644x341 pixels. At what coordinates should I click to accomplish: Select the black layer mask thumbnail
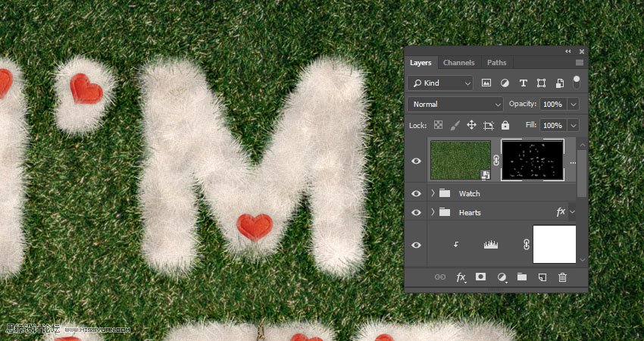point(533,160)
